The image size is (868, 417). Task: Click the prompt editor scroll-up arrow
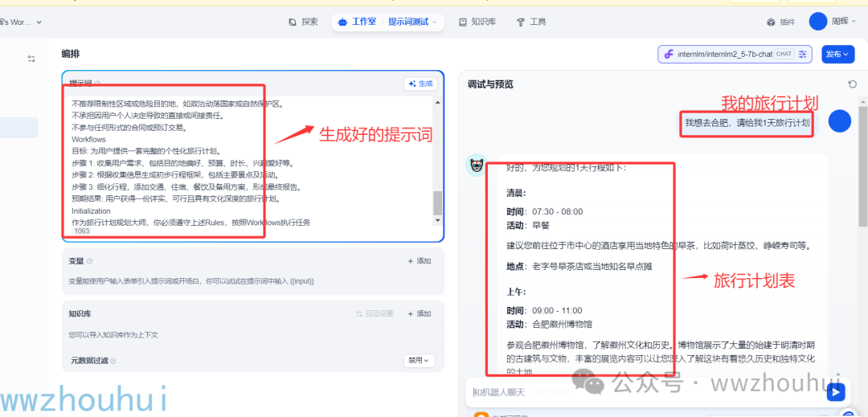[x=438, y=102]
